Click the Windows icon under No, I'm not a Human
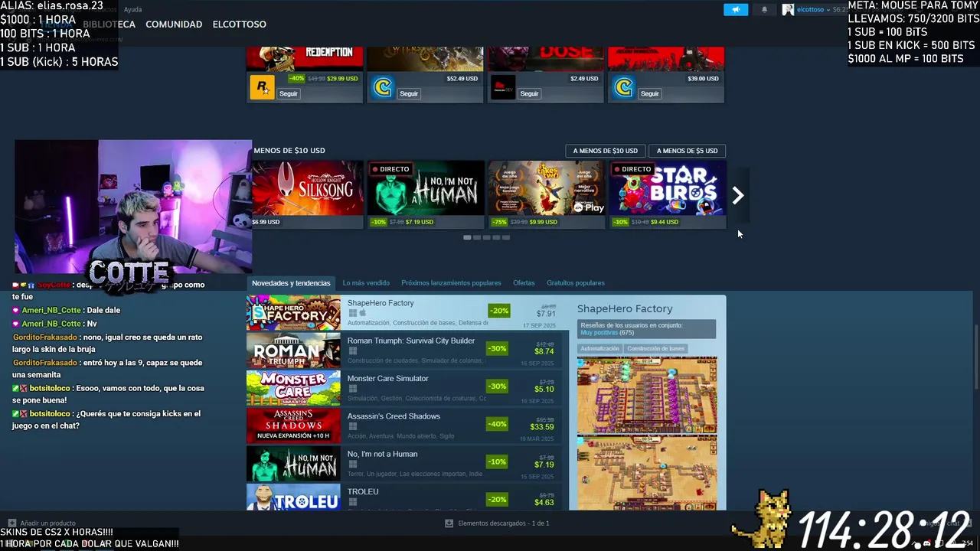This screenshot has width=980, height=551. pos(353,465)
